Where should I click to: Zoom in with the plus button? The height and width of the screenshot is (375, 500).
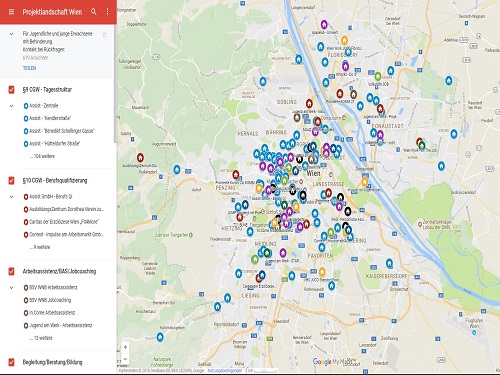tap(125, 347)
